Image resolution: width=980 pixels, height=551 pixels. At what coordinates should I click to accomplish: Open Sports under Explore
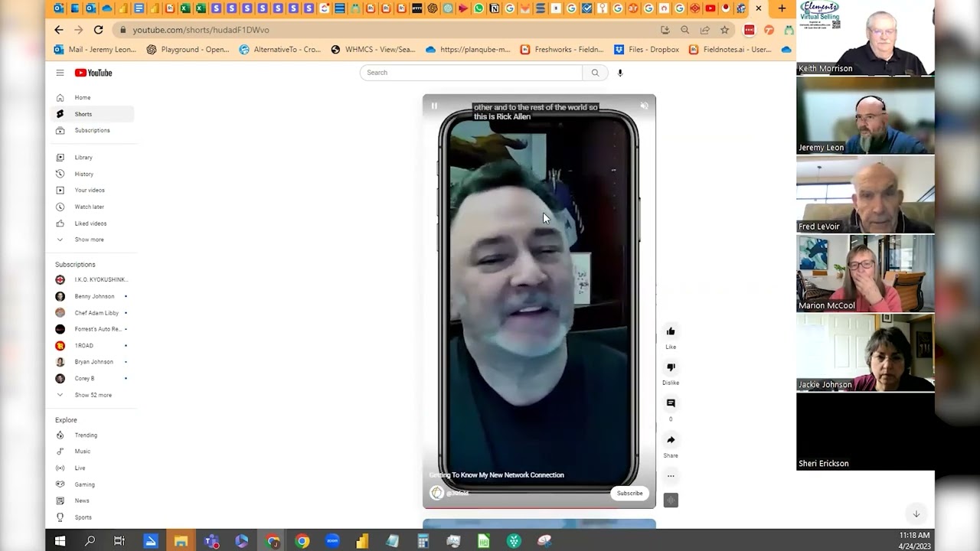click(93, 517)
